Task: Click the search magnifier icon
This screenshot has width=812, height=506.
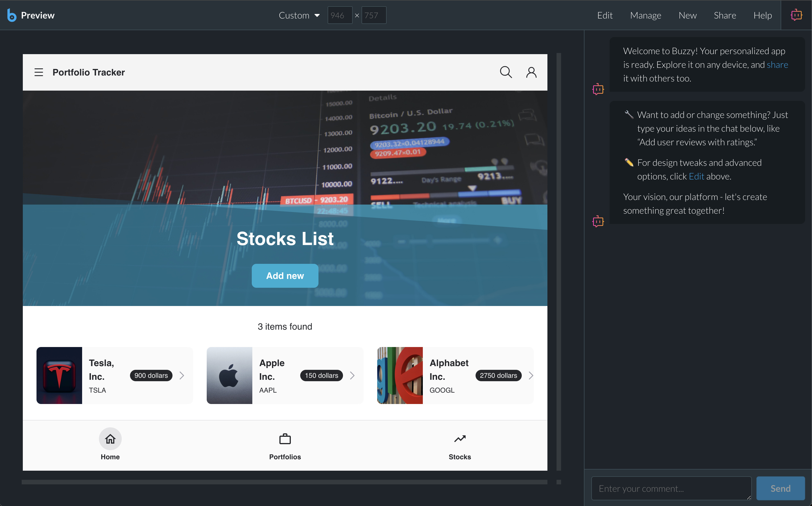Action: coord(506,72)
